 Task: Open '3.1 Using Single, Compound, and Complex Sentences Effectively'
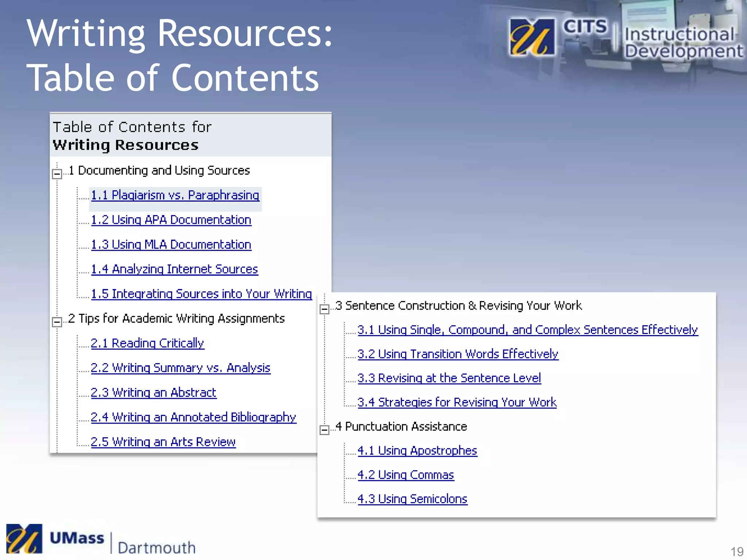click(x=527, y=330)
